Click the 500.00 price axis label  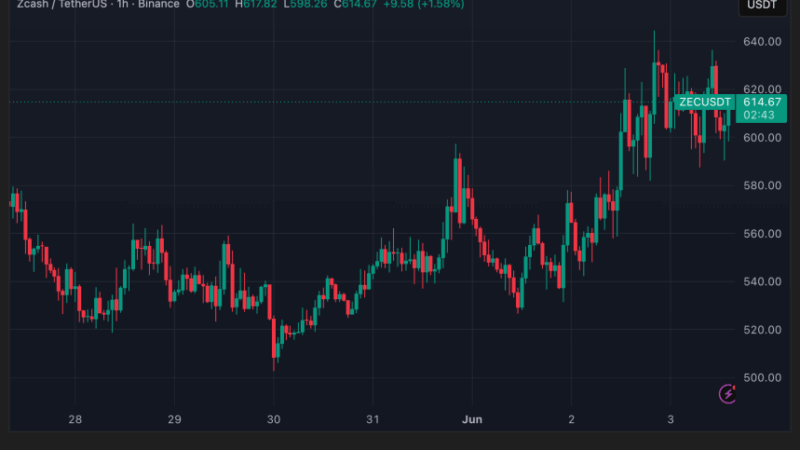(762, 378)
